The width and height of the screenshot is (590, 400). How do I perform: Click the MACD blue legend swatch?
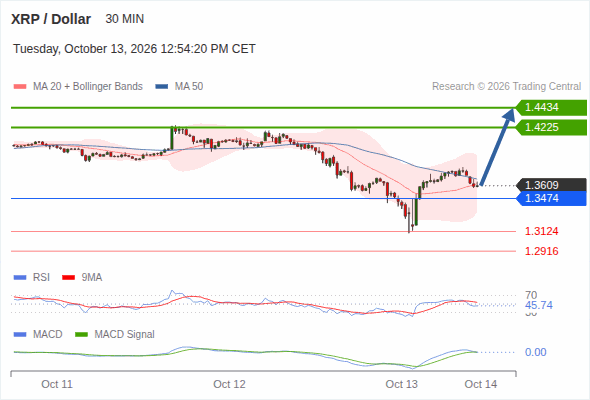click(20, 335)
